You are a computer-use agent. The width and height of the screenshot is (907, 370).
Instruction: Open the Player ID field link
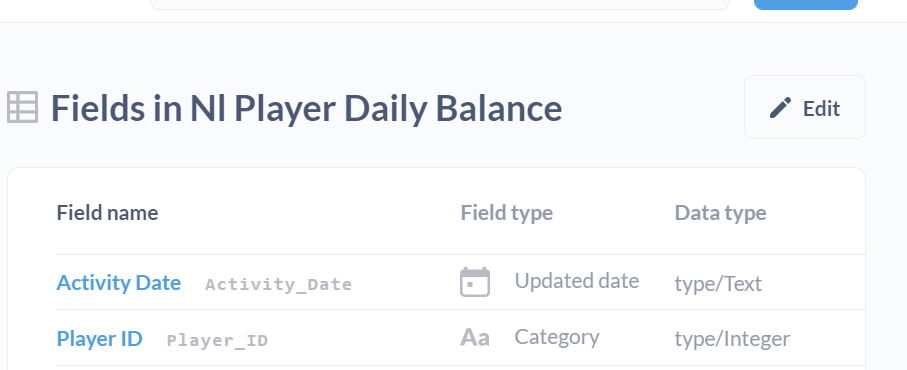click(x=99, y=338)
